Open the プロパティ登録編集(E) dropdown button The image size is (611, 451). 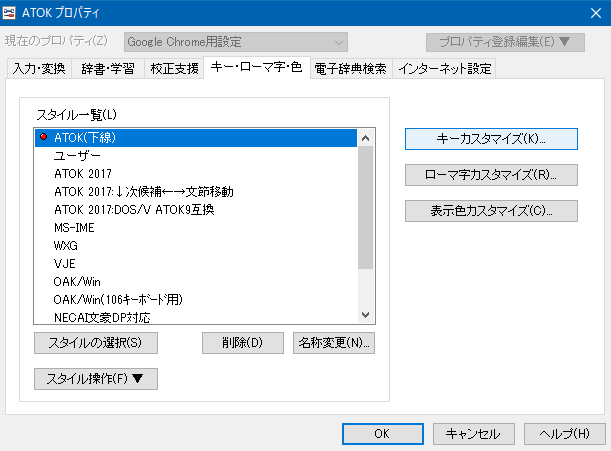click(x=505, y=42)
